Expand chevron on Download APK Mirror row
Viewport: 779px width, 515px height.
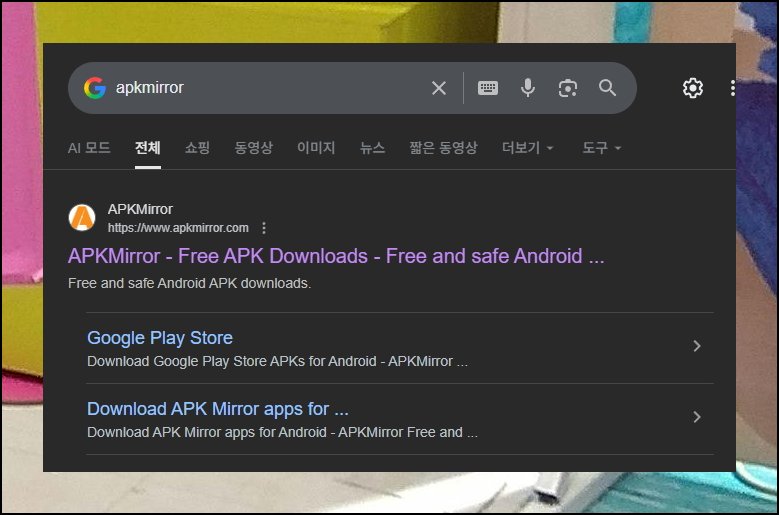tap(697, 417)
